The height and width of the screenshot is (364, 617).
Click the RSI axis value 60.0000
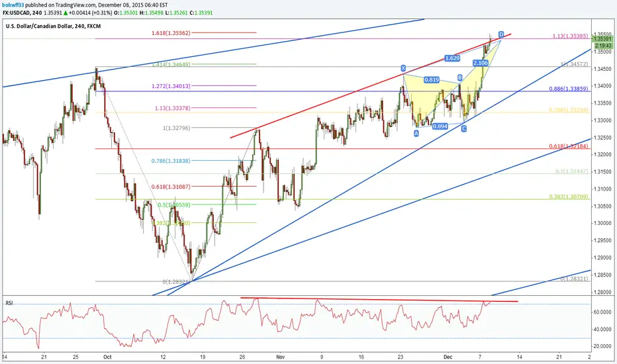603,312
